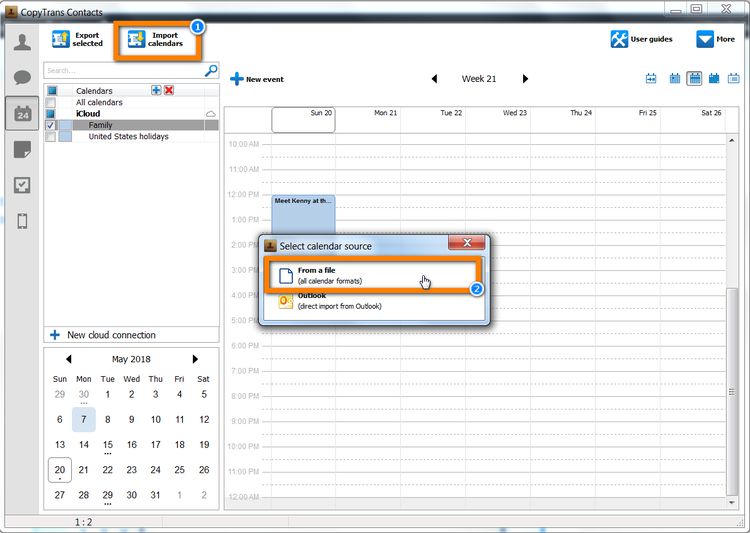Select May 31 in mini calendar
This screenshot has width=750, height=533.
155,495
